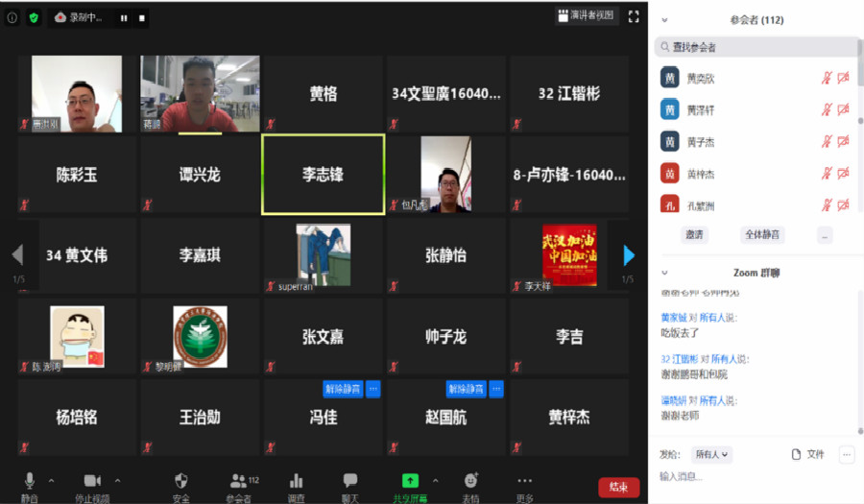The height and width of the screenshot is (504, 864).
Task: Toggle microphone mute
Action: [x=30, y=481]
